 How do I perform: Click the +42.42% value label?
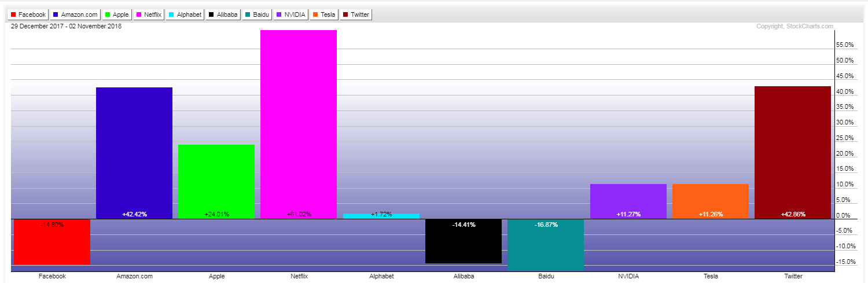point(134,214)
